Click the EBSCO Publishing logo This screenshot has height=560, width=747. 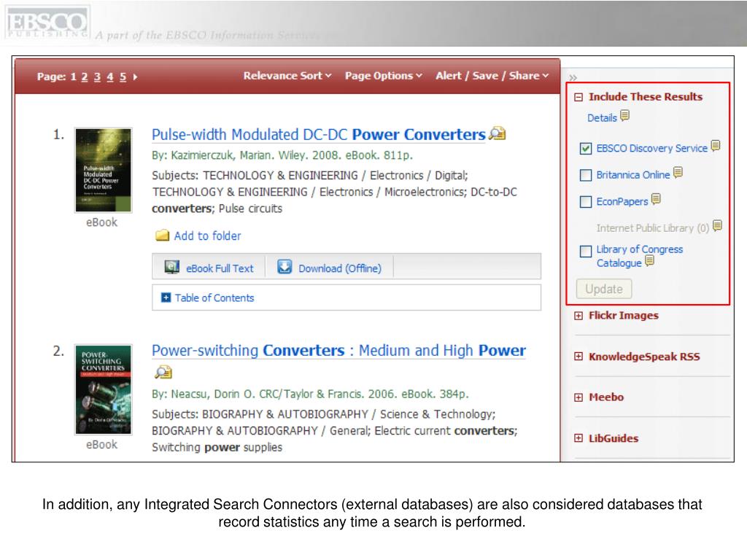47,23
